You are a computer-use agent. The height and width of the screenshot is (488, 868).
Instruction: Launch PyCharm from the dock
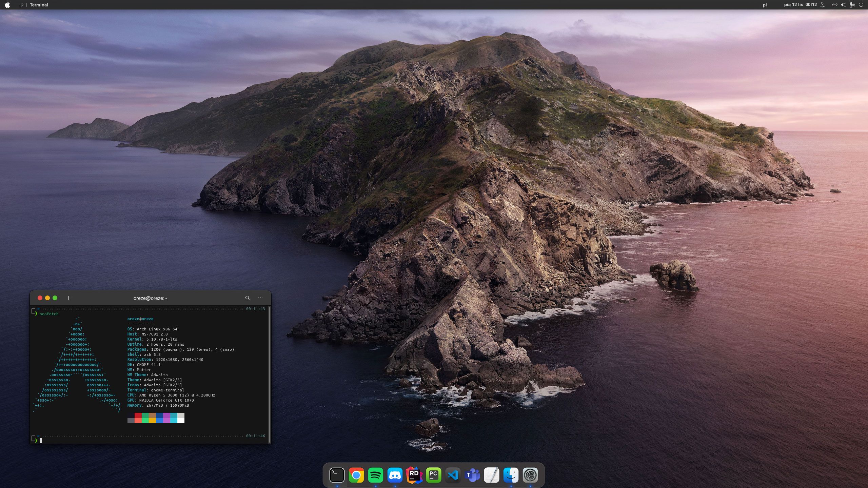pos(433,475)
